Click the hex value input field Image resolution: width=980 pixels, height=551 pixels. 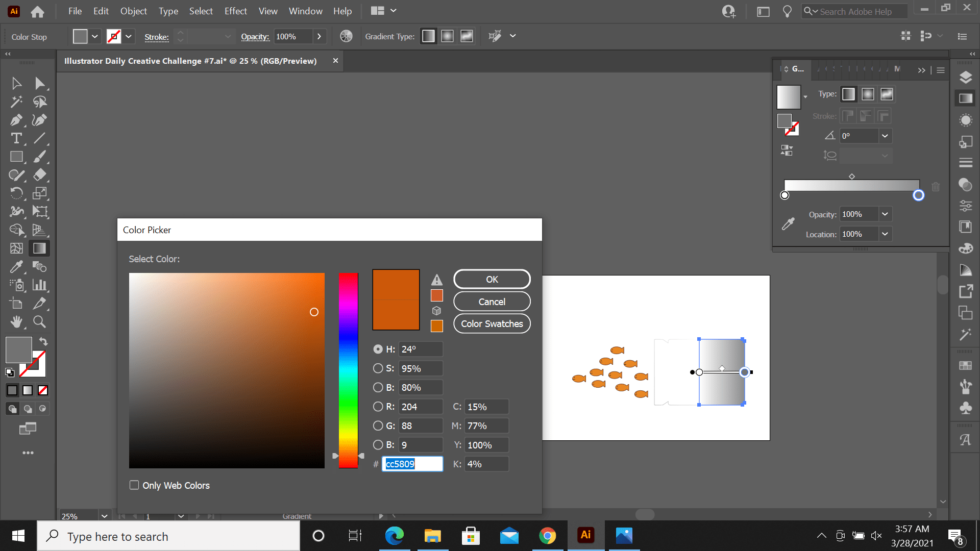click(x=411, y=464)
